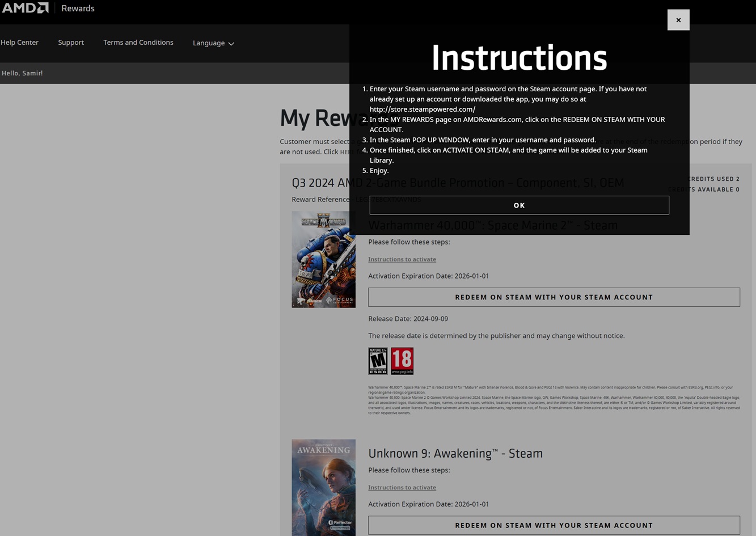The height and width of the screenshot is (536, 756).
Task: Click the 'Hello, Samir!' greeting
Action: click(x=22, y=73)
